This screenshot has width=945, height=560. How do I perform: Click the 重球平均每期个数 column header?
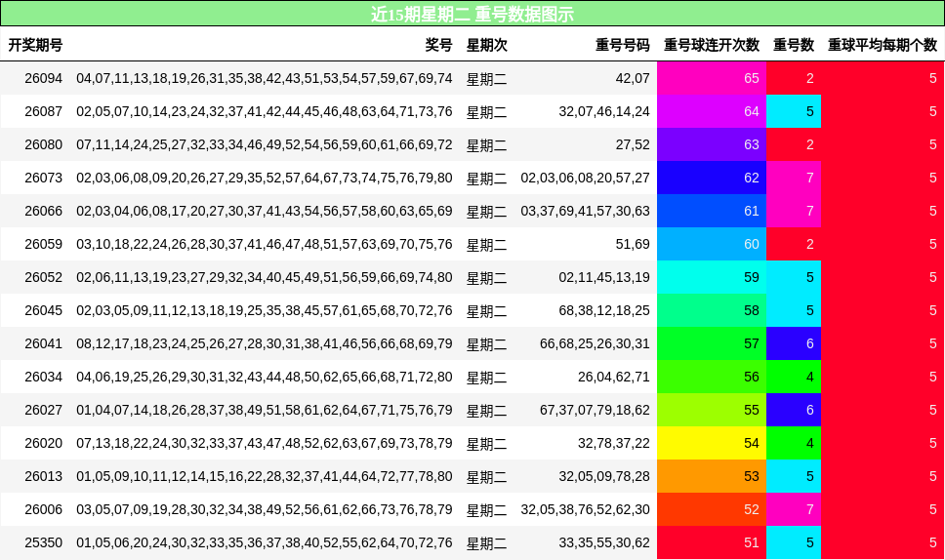[883, 45]
